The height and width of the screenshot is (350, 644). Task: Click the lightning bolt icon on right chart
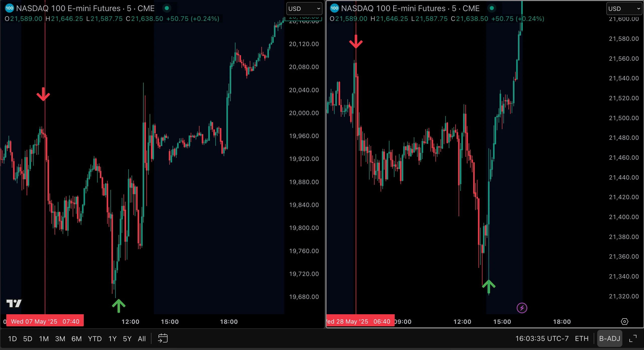tap(522, 307)
